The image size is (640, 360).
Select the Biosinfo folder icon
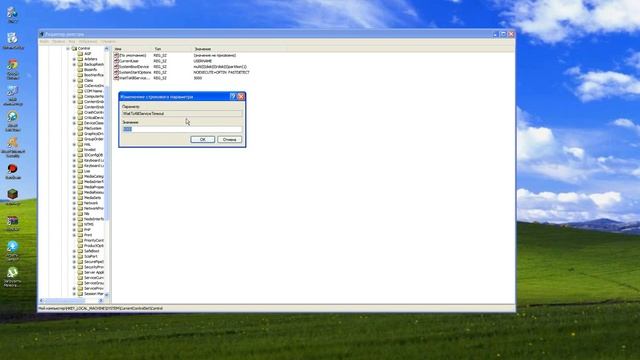(80, 70)
